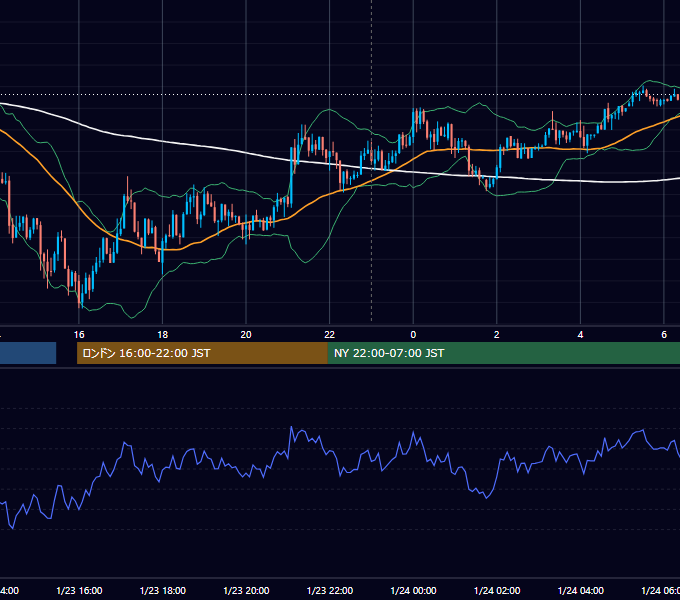Click the 1/24 00:00 time label

coord(413,590)
